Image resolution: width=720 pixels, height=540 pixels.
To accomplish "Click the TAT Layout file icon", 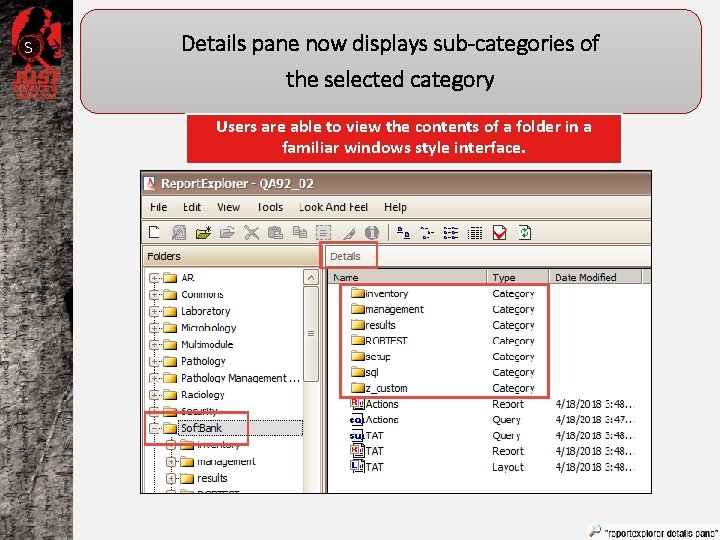I will pyautogui.click(x=357, y=467).
